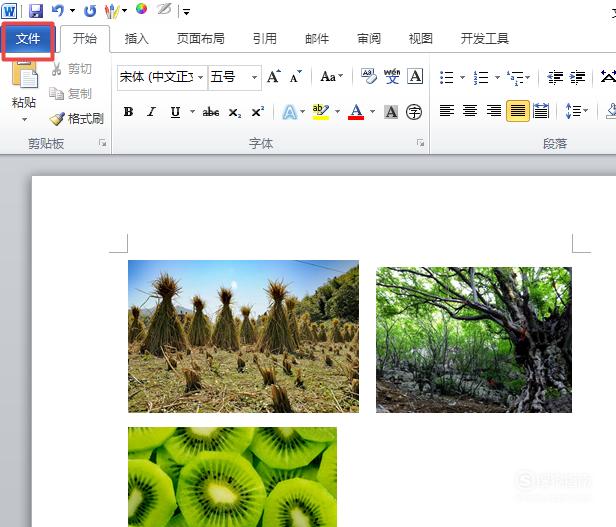Image resolution: width=616 pixels, height=527 pixels.
Task: Click the Undo arrow icon
Action: coord(58,11)
